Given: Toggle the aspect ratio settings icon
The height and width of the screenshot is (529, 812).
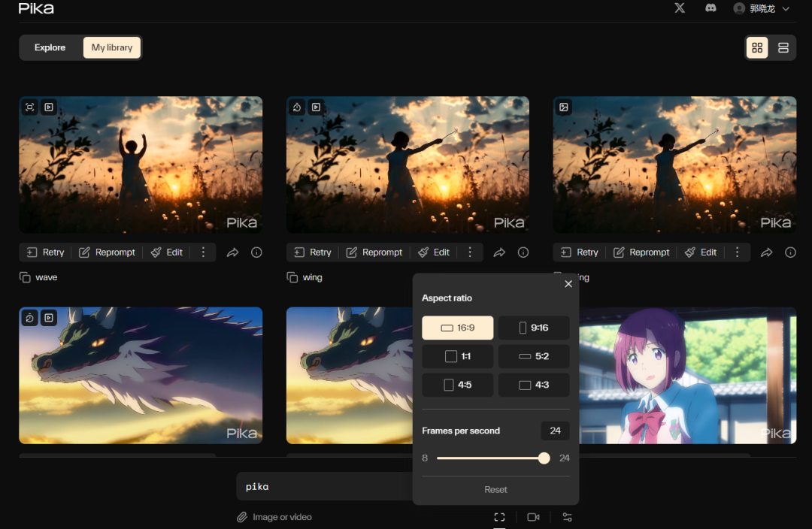Looking at the screenshot, I should click(x=499, y=517).
